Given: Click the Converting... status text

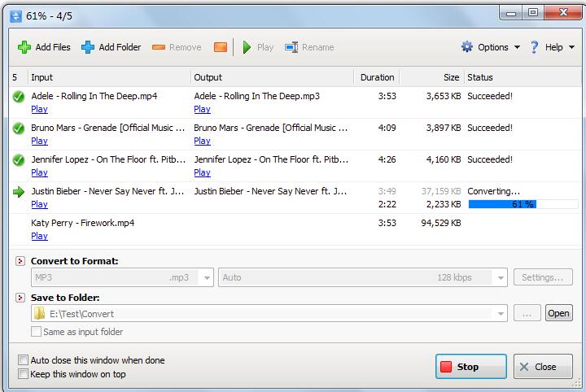Looking at the screenshot, I should point(493,191).
